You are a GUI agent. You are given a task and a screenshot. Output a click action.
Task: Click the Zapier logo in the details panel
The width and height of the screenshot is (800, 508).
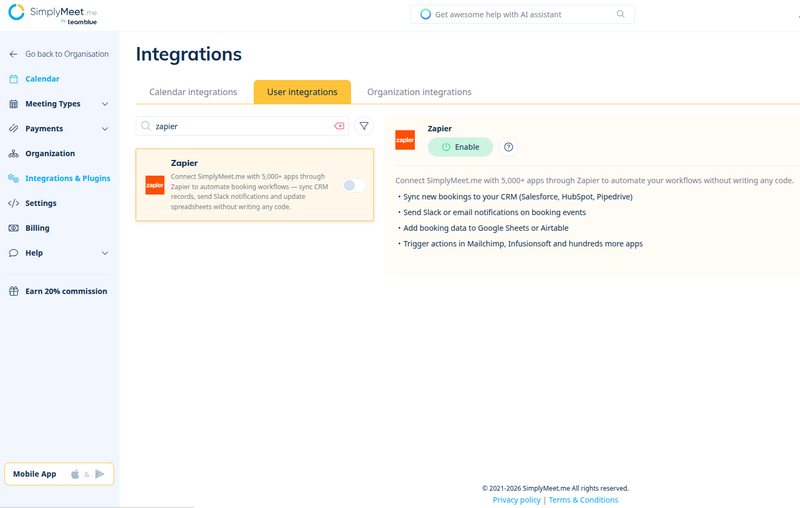405,140
